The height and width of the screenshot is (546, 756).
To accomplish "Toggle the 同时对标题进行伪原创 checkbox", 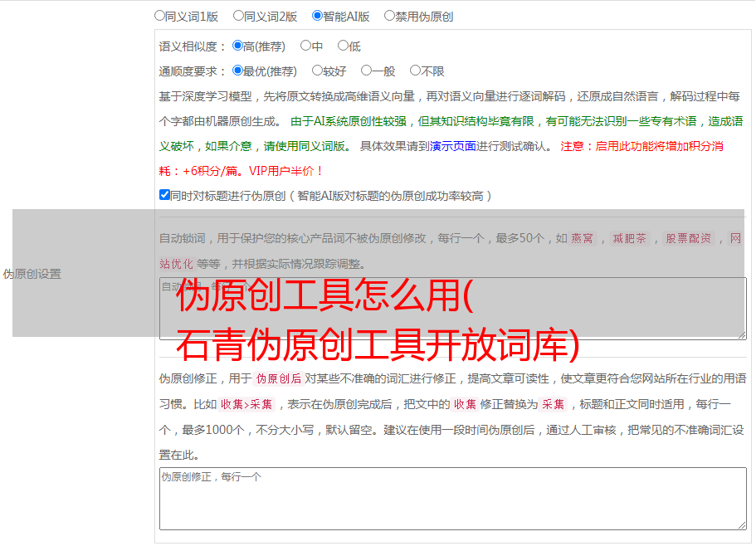I will [164, 195].
